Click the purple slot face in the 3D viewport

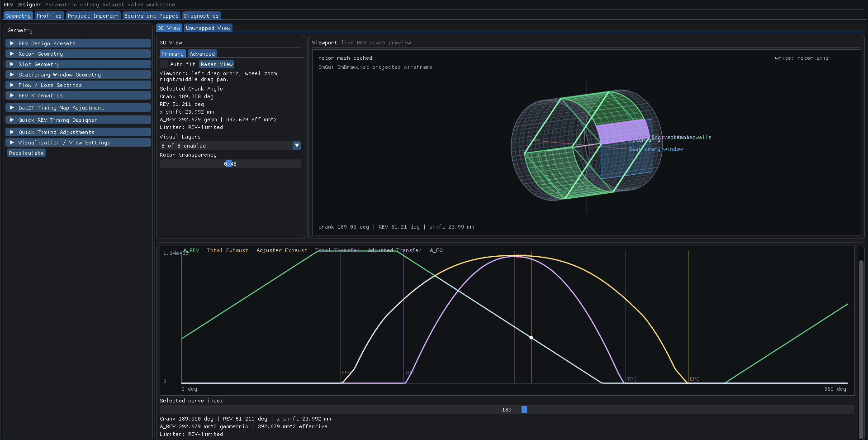click(x=622, y=131)
